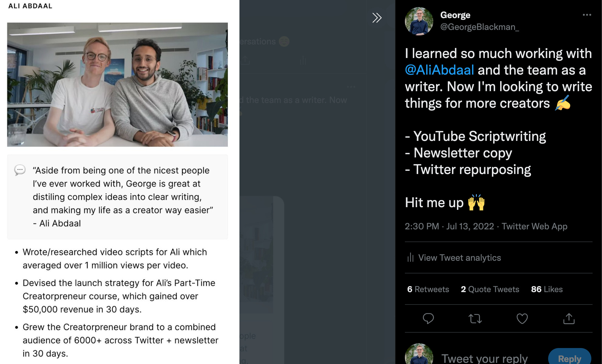This screenshot has height=364, width=602.
Task: Like the tweet with heart icon
Action: [522, 318]
